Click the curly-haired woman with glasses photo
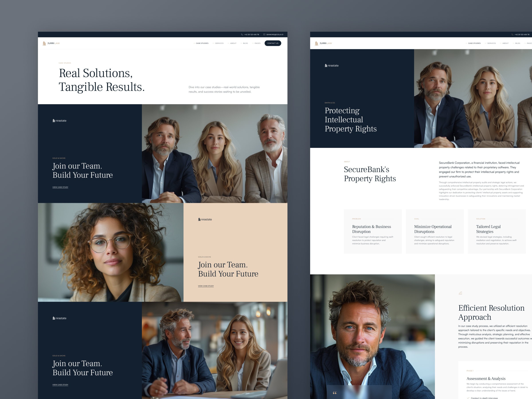 click(x=111, y=252)
